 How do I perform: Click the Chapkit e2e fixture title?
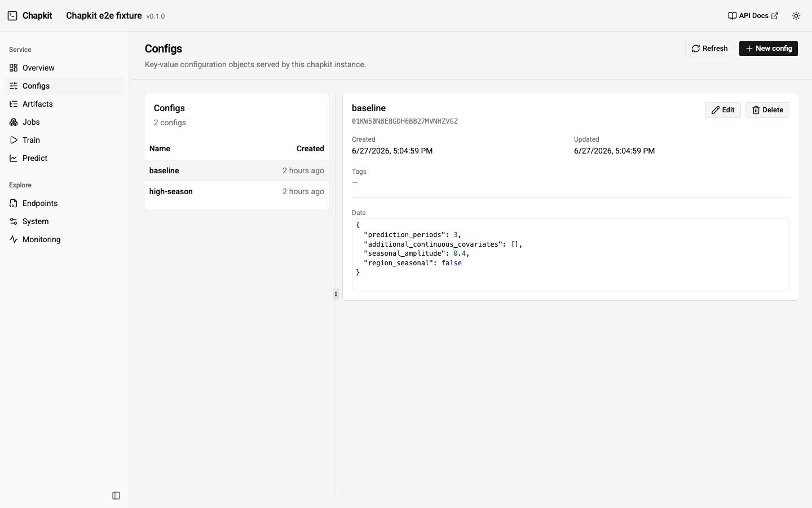104,16
